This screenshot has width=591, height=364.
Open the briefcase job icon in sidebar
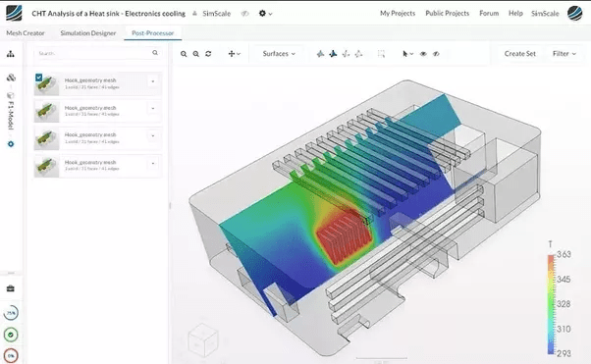[11, 288]
